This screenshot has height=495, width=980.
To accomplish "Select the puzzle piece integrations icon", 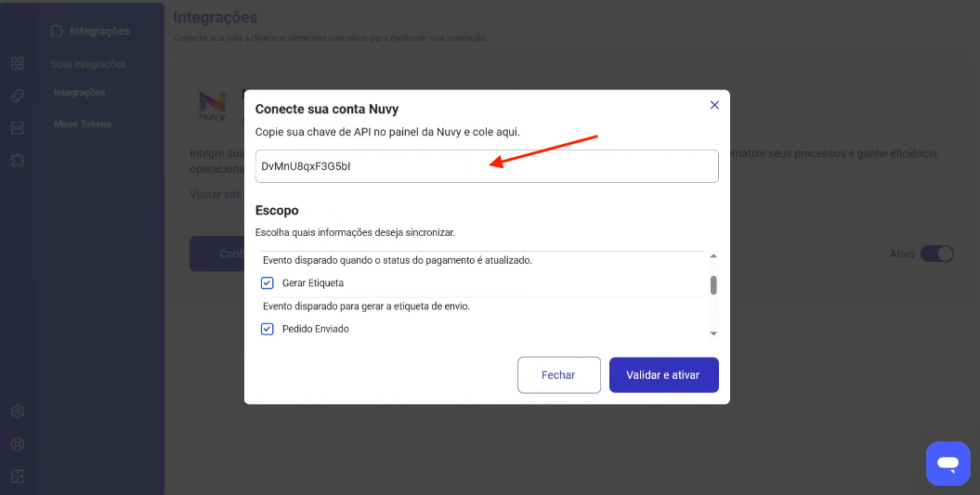I will point(17,161).
